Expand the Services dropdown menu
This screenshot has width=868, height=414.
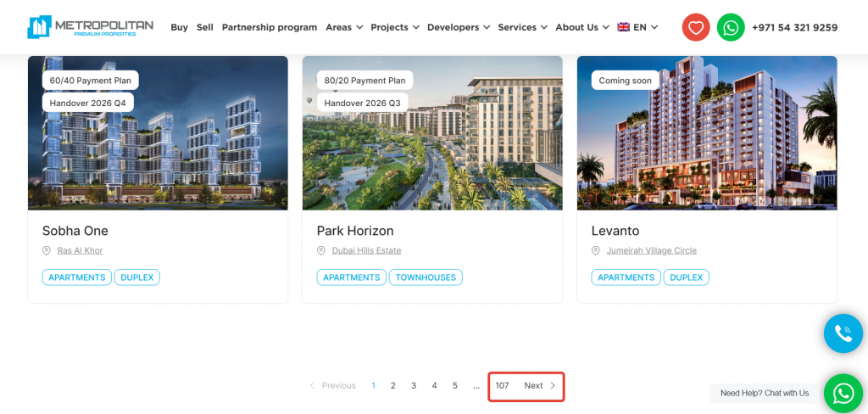coord(522,27)
